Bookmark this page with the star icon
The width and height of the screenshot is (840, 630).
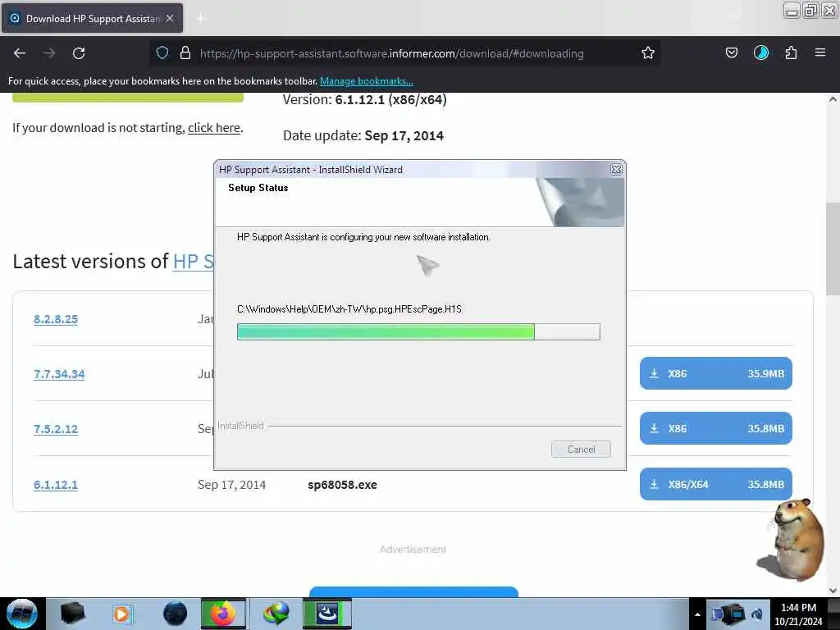[x=648, y=53]
